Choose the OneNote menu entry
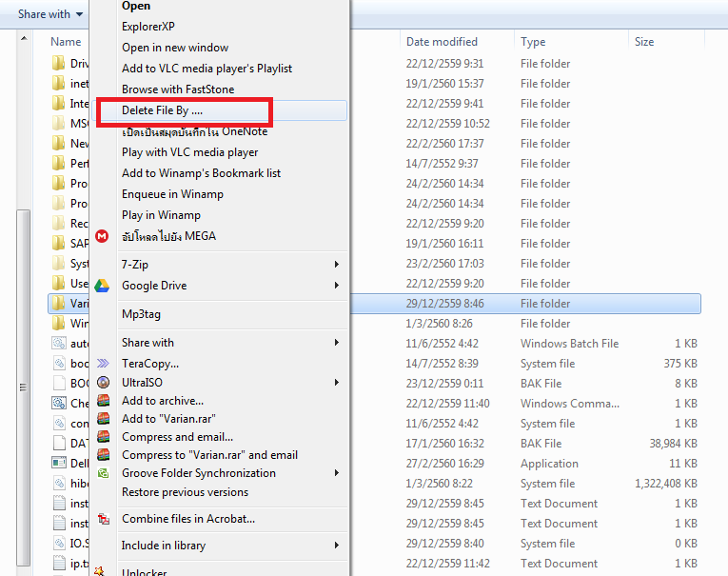 (x=194, y=132)
